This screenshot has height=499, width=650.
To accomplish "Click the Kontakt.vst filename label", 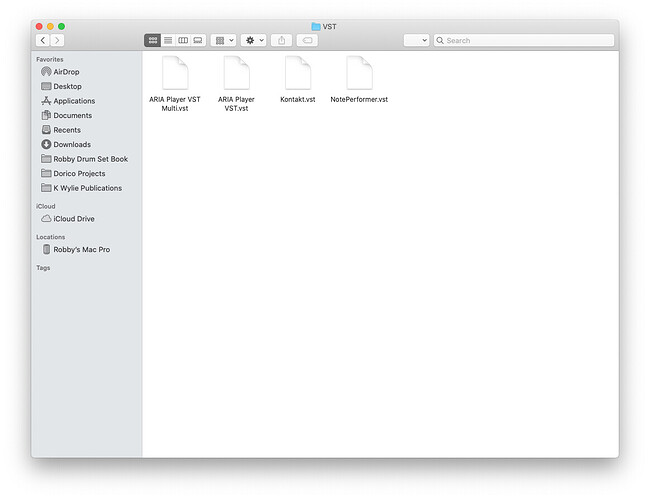I will [298, 99].
